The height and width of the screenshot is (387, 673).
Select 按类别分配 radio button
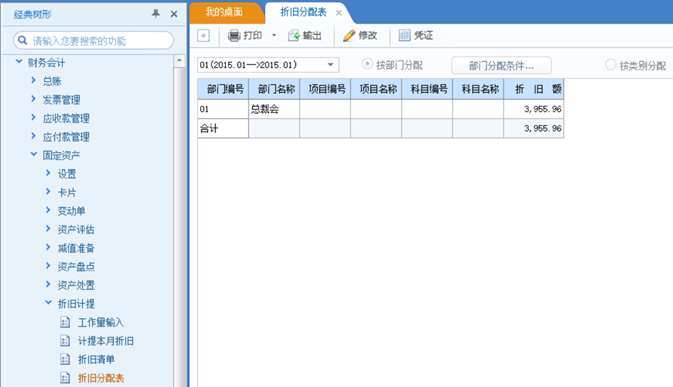610,65
